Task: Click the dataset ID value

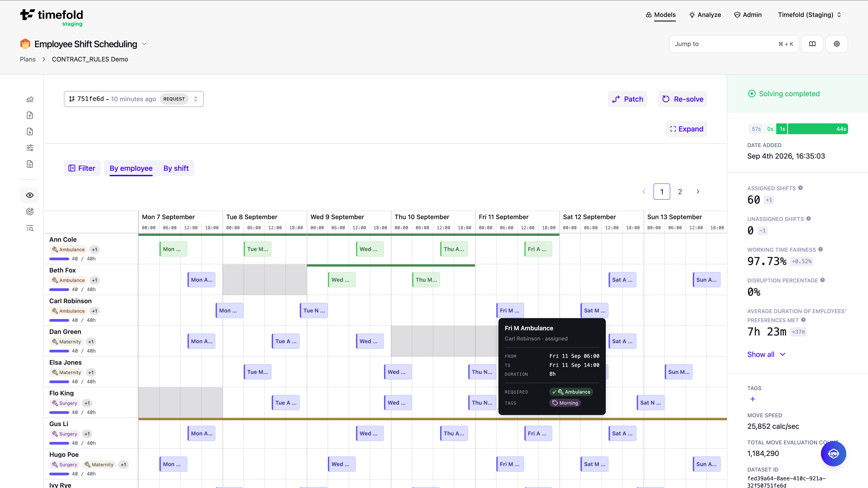Action: pos(786,482)
